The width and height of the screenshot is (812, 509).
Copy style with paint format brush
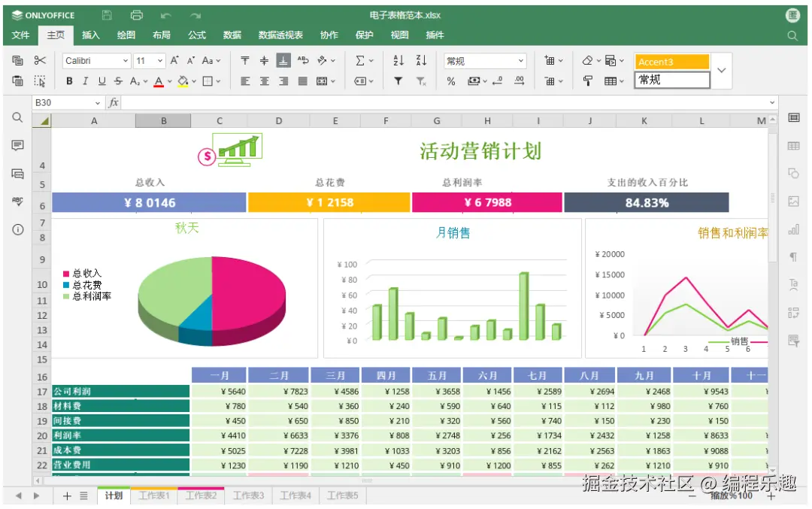588,80
